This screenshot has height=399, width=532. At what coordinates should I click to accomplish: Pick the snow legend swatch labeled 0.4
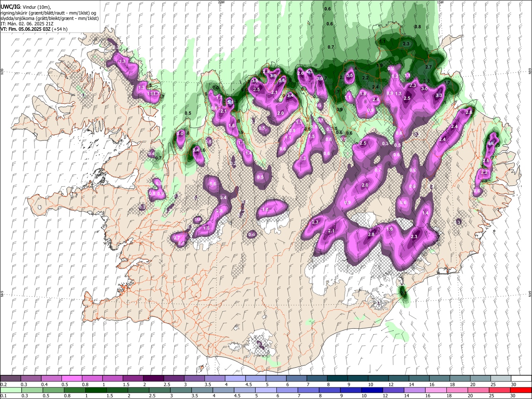coord(51,378)
